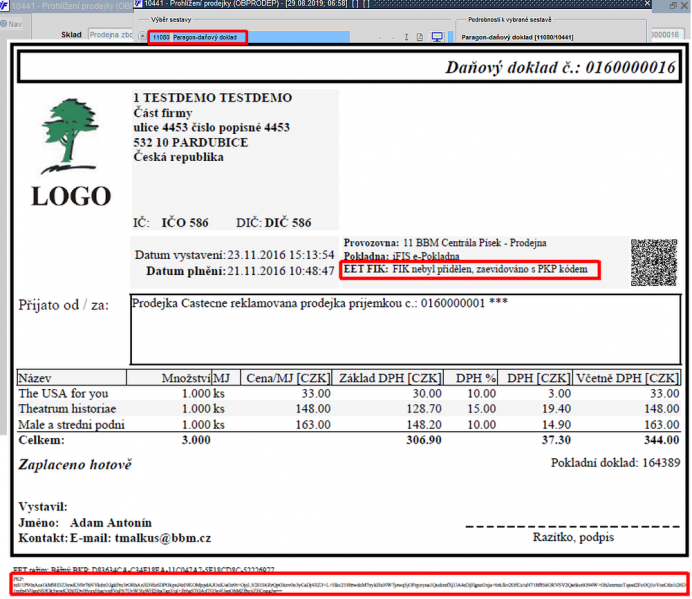Click the document number field at far right
Image resolution: width=692 pixels, height=599 pixels.
(666, 34)
